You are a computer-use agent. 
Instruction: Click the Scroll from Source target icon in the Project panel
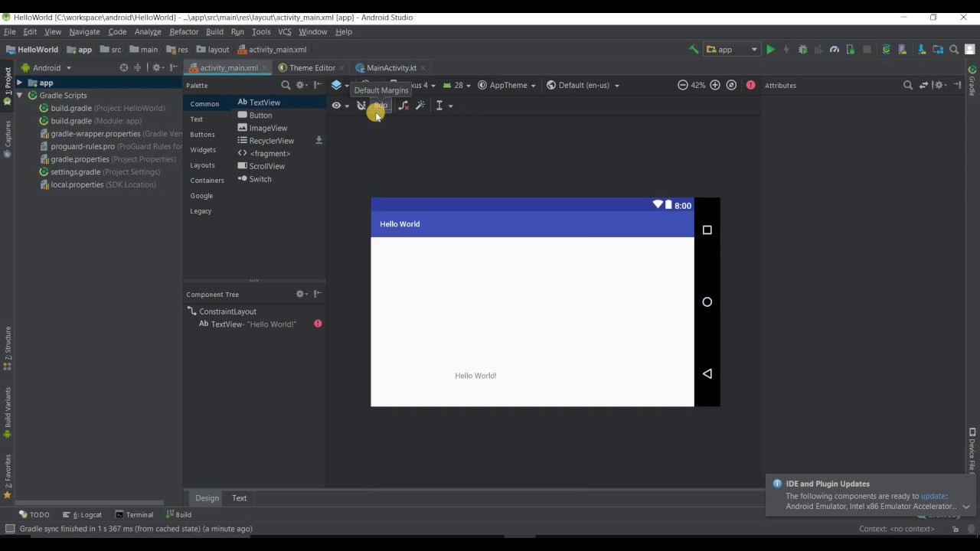tap(123, 67)
